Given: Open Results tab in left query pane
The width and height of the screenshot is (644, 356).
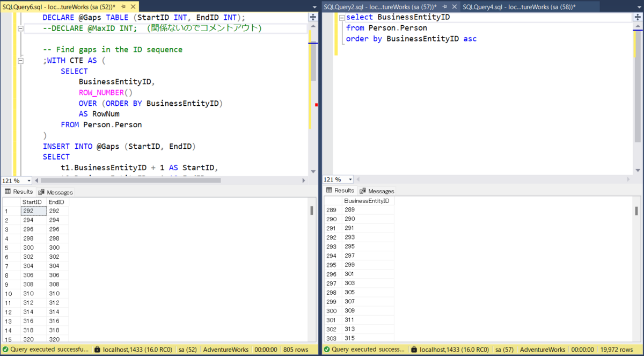Looking at the screenshot, I should [19, 192].
